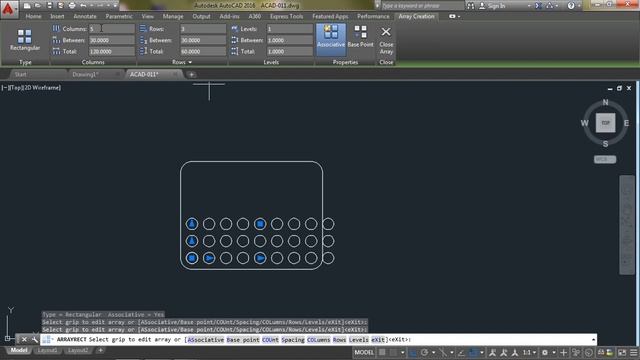Screen dimensions: 640x360
Task: Click the Open file icon in Quick Access toolbar
Action: tap(38, 6)
